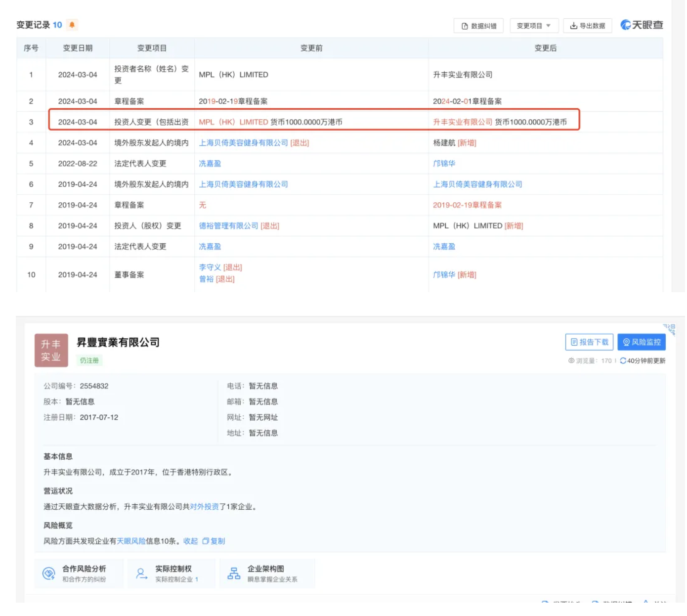This screenshot has width=687, height=616.
Task: Click 曾裕 [退出] link in row 10
Action: click(x=217, y=279)
